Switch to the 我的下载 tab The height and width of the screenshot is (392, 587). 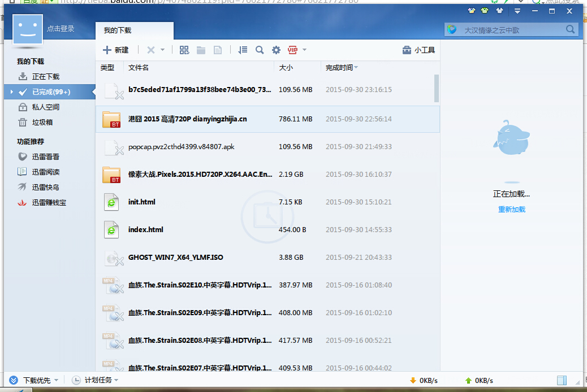tap(135, 31)
